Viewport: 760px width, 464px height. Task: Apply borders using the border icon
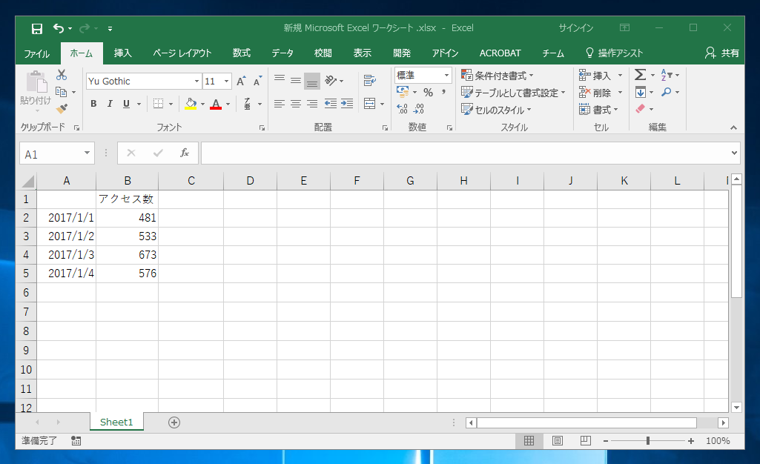click(x=158, y=103)
